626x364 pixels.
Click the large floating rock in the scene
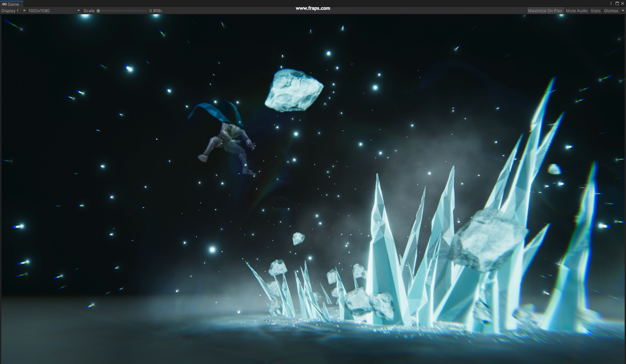(293, 91)
